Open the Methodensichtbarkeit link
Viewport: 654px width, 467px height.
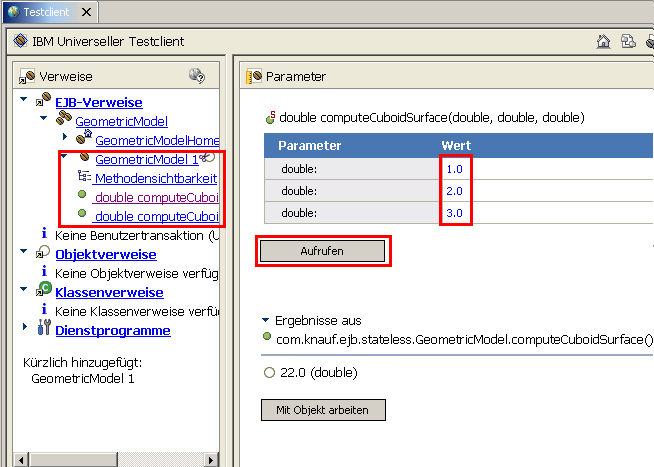[155, 178]
